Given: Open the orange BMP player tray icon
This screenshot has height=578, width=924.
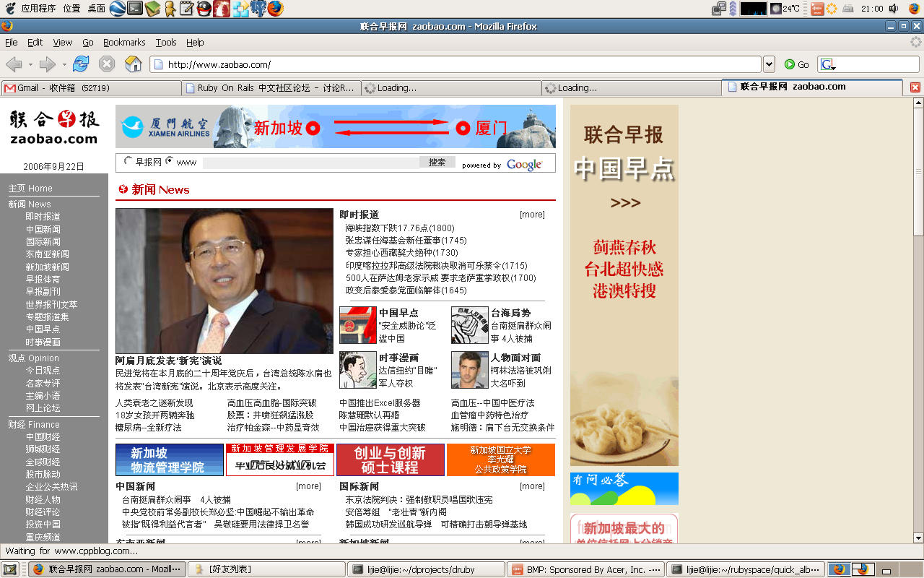Looking at the screenshot, I should (x=817, y=9).
